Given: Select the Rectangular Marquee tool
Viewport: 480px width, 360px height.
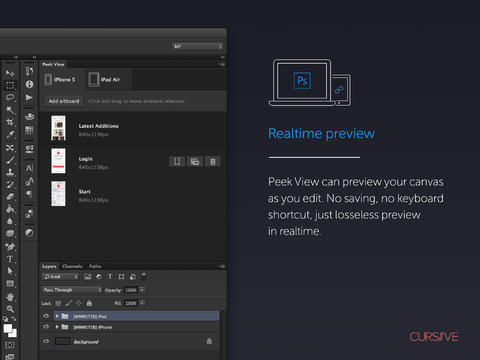Looking at the screenshot, I should point(10,85).
